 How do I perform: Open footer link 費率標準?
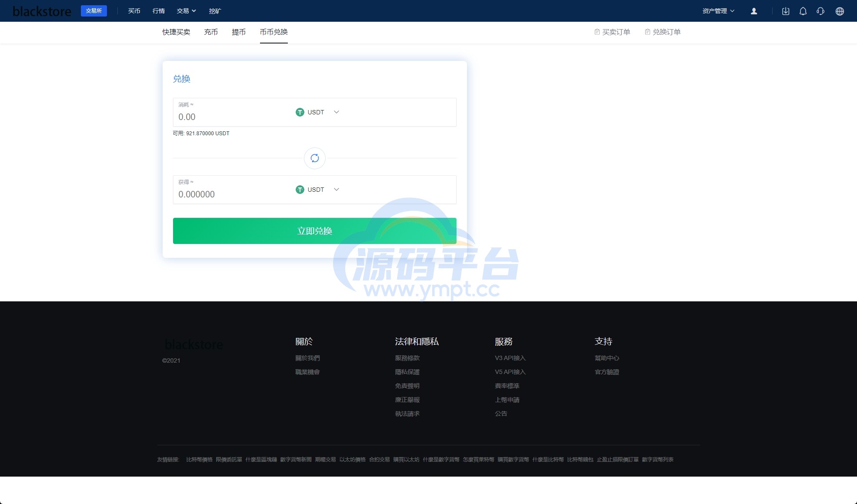[x=507, y=386]
